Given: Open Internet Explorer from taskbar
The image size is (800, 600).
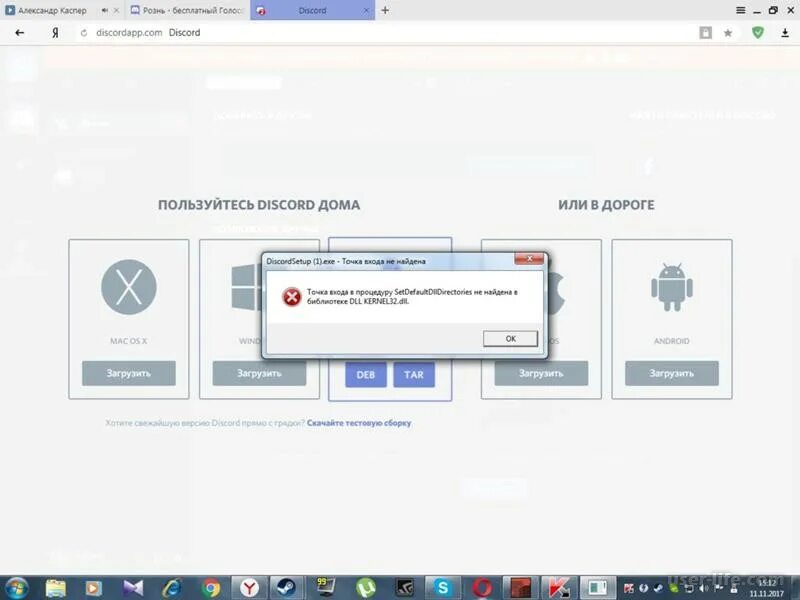Looking at the screenshot, I should click(x=171, y=588).
